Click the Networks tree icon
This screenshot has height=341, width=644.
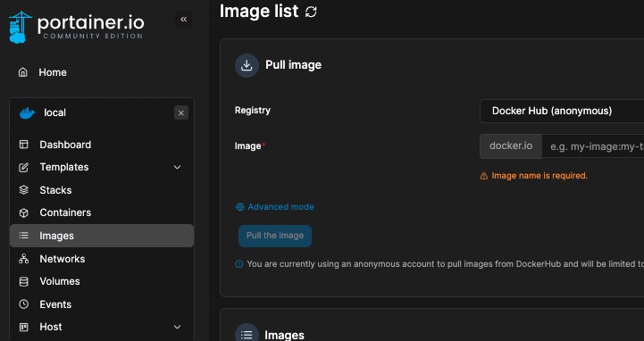pyautogui.click(x=24, y=259)
